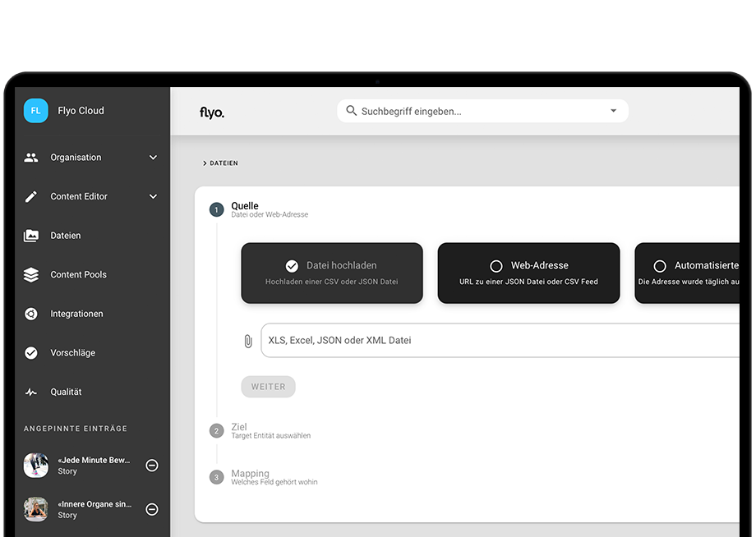The width and height of the screenshot is (756, 537).
Task: Expand the Content Editor menu chevron
Action: point(154,196)
